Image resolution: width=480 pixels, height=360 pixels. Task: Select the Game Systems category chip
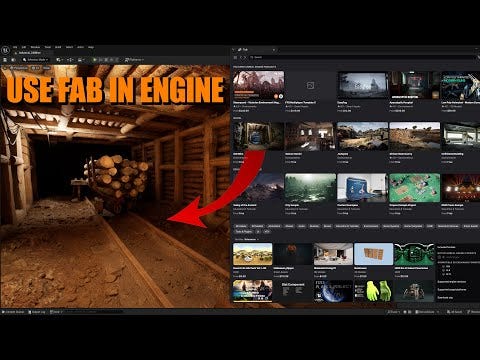(x=391, y=226)
